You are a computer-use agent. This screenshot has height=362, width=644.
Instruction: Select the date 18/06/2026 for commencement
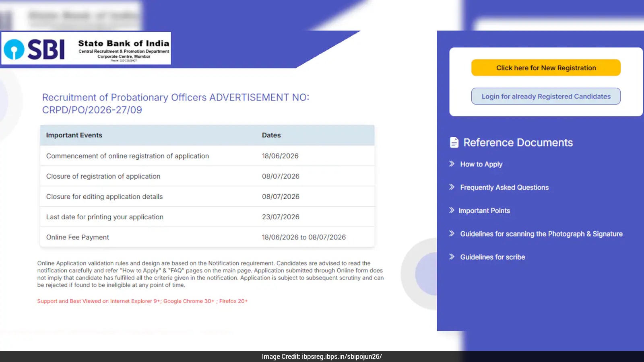(x=280, y=156)
